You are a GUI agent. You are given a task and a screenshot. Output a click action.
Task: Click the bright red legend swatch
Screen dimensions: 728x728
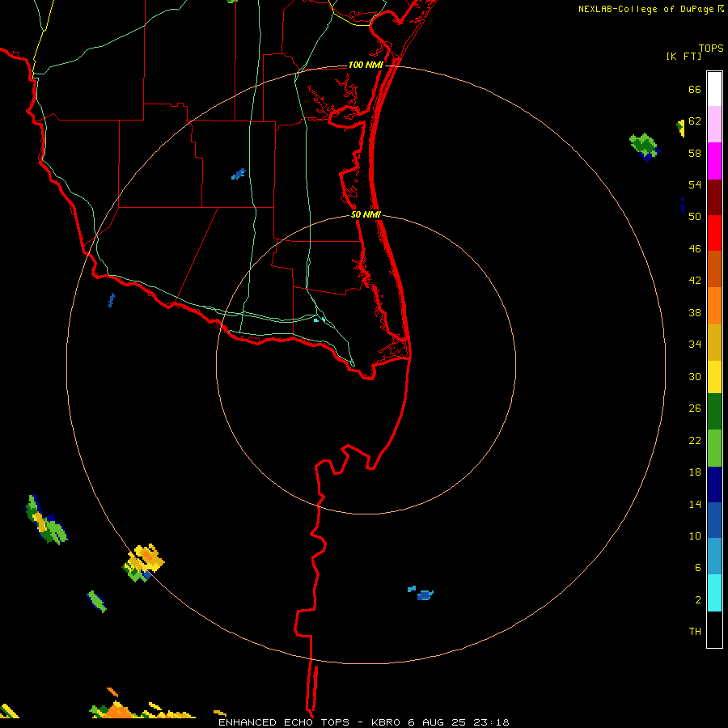[714, 233]
